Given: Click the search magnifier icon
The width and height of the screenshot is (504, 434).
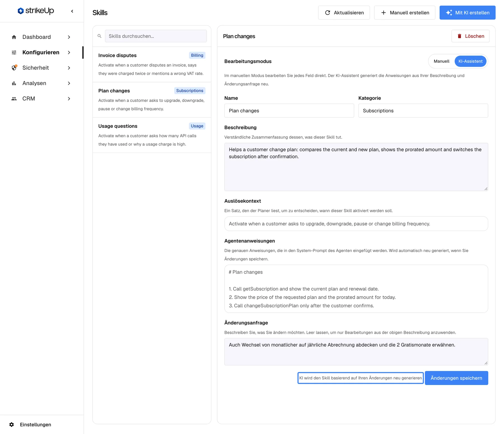Looking at the screenshot, I should pos(99,36).
